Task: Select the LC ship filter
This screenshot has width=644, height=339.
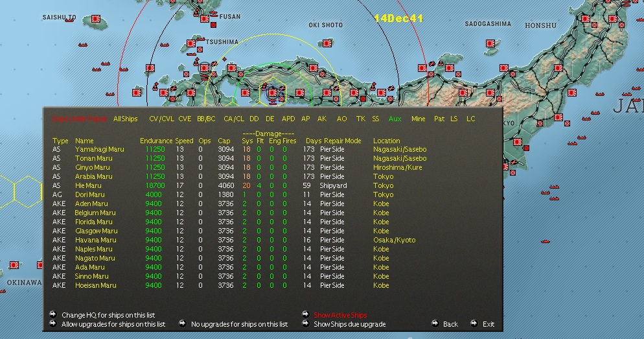Action: click(x=470, y=119)
